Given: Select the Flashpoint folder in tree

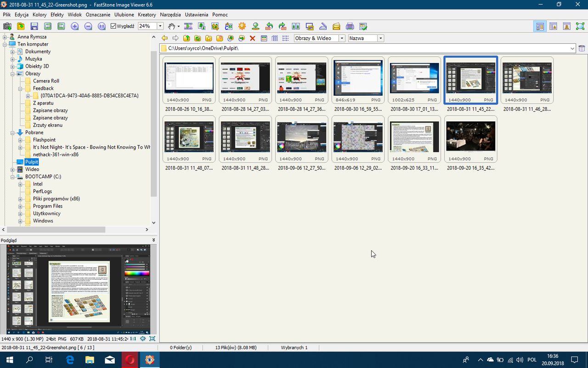Looking at the screenshot, I should [44, 140].
